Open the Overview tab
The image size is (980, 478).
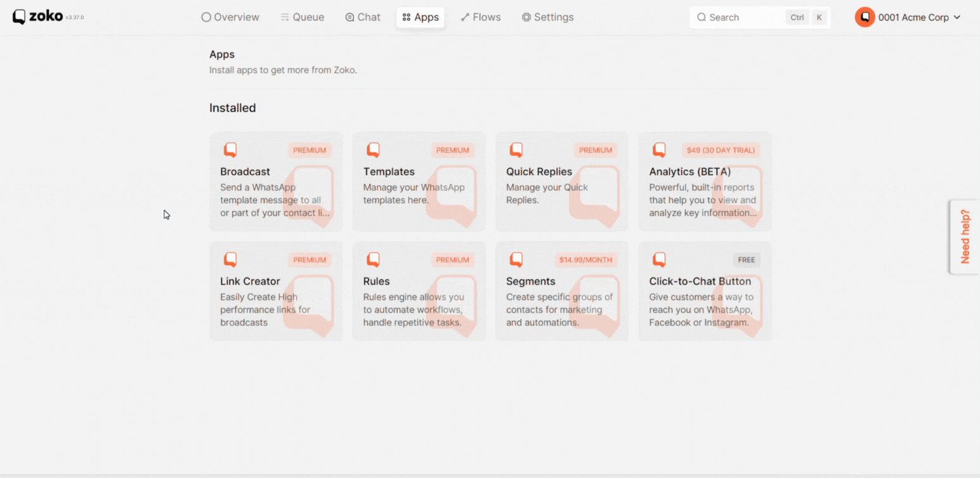click(230, 17)
